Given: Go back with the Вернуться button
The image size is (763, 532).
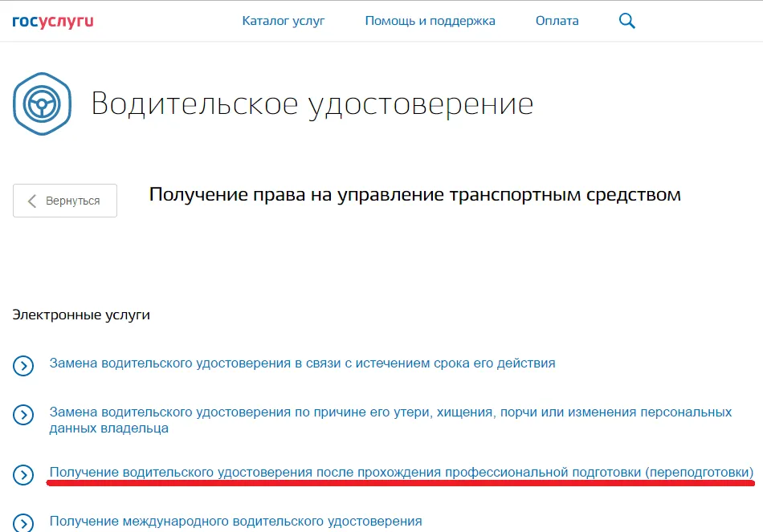Looking at the screenshot, I should pyautogui.click(x=65, y=201).
